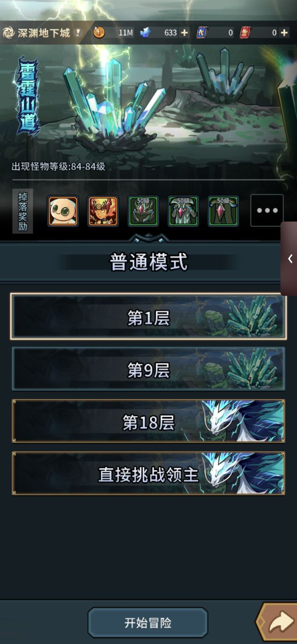Tap the exclamation info icon beside 深渊地下城
This screenshot has height=644, width=297.
point(77,33)
